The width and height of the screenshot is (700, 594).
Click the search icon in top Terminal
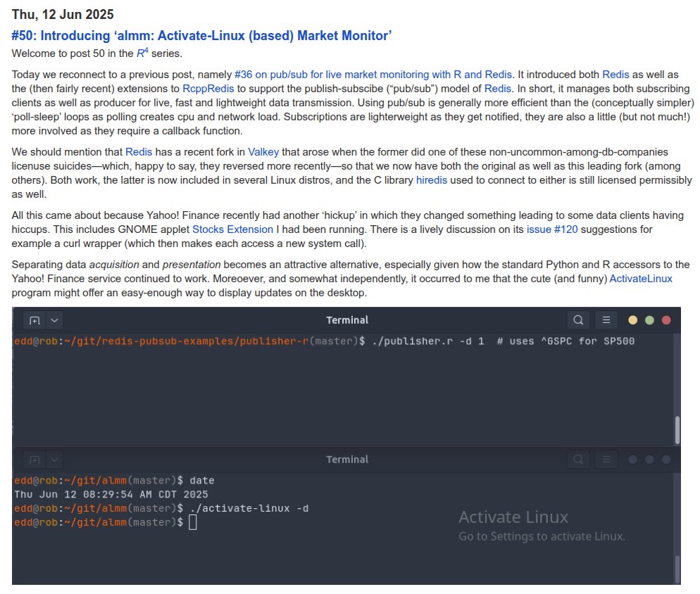pos(578,320)
